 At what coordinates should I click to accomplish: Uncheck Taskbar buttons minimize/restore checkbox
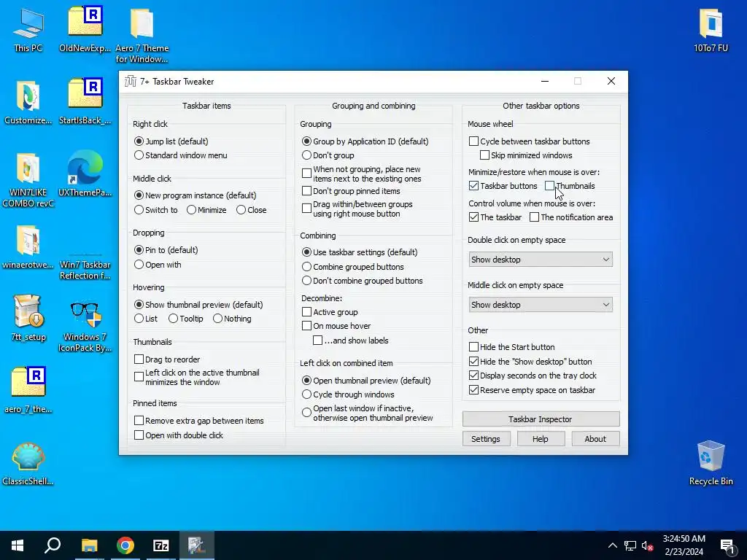tap(473, 186)
